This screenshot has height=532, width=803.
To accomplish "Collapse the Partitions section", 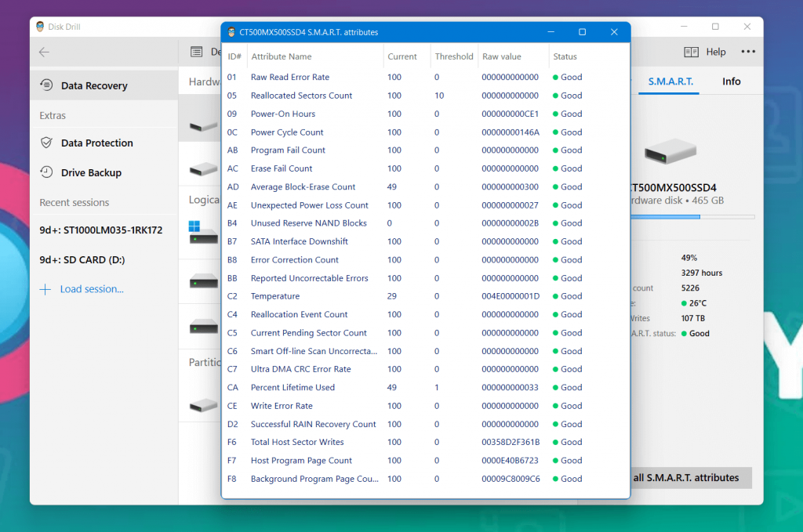I will 204,362.
